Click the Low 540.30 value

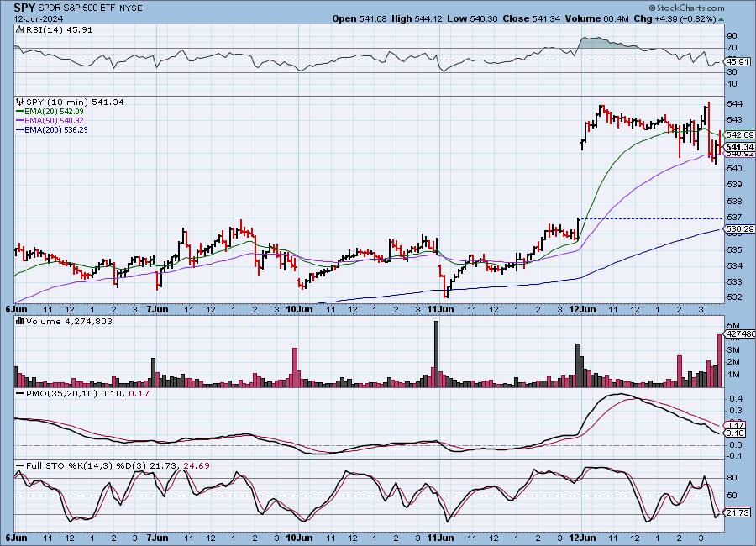[x=472, y=18]
